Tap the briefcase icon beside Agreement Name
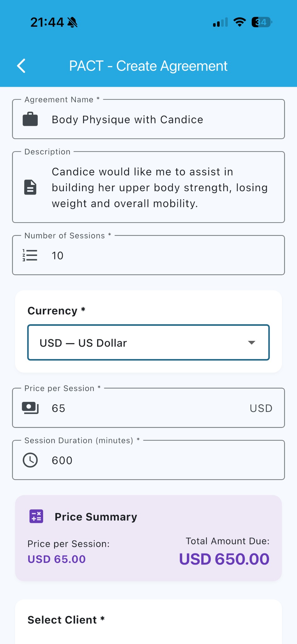The height and width of the screenshot is (644, 297). (x=30, y=119)
